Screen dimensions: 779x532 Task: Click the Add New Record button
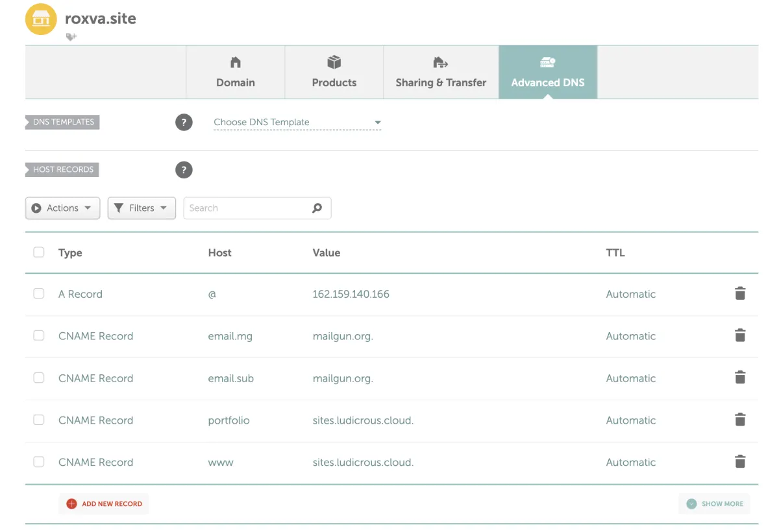[104, 503]
